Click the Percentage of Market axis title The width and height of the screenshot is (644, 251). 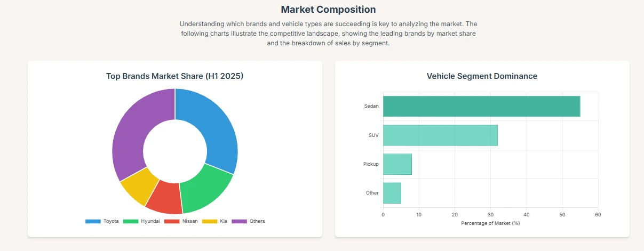pyautogui.click(x=490, y=223)
